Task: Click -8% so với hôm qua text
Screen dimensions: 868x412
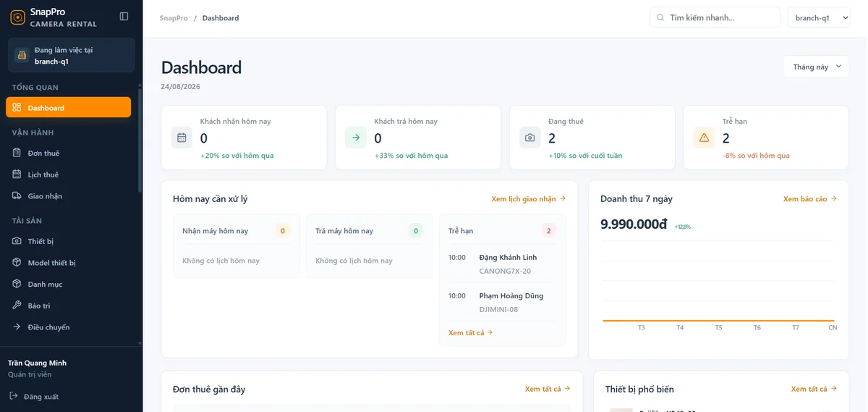Action: pos(756,156)
